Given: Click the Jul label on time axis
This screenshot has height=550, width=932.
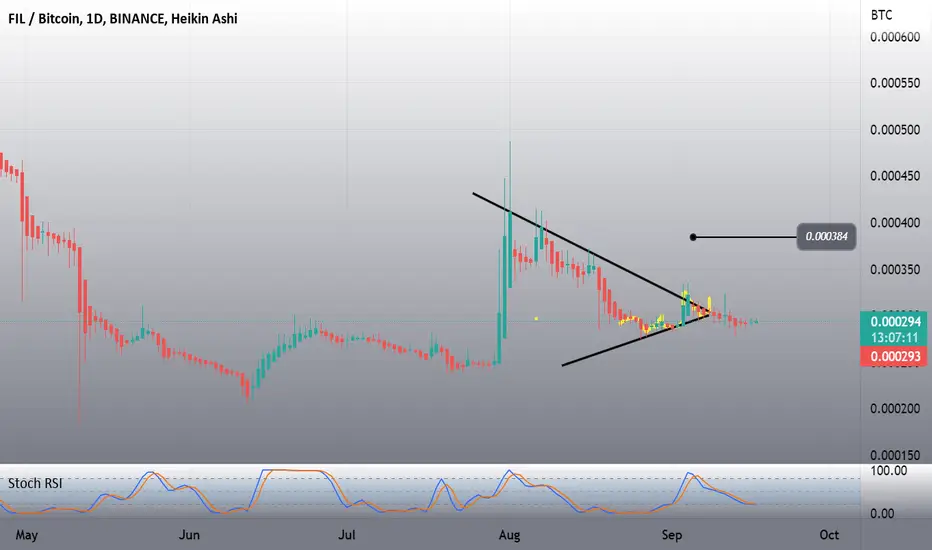Looking at the screenshot, I should [347, 535].
